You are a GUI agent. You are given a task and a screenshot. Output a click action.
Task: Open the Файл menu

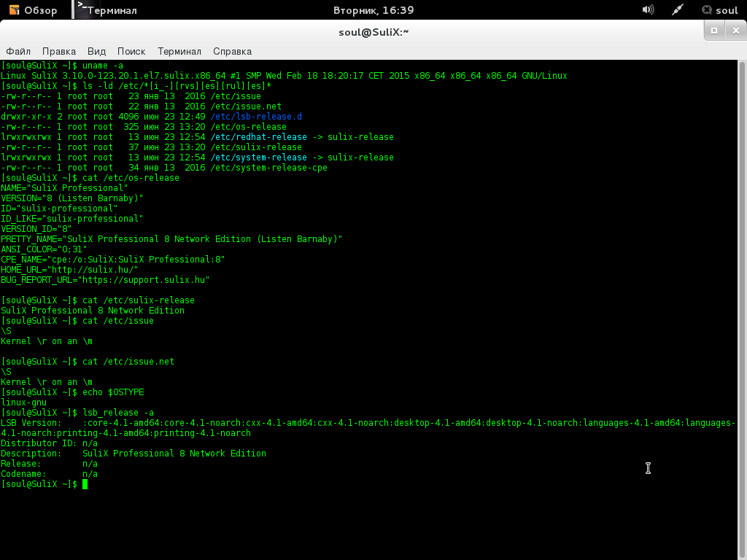point(18,52)
